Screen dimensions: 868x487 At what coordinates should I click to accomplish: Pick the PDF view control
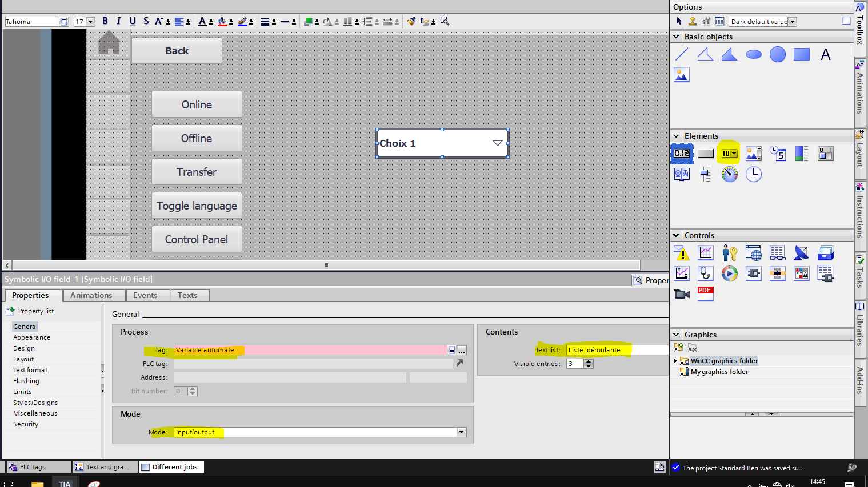(705, 293)
